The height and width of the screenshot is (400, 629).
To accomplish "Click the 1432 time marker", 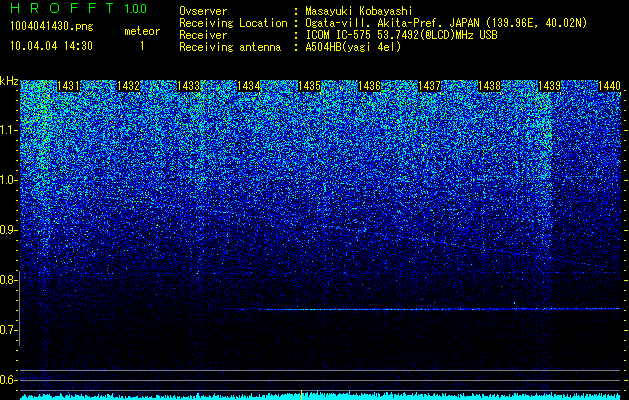I will pyautogui.click(x=128, y=86).
